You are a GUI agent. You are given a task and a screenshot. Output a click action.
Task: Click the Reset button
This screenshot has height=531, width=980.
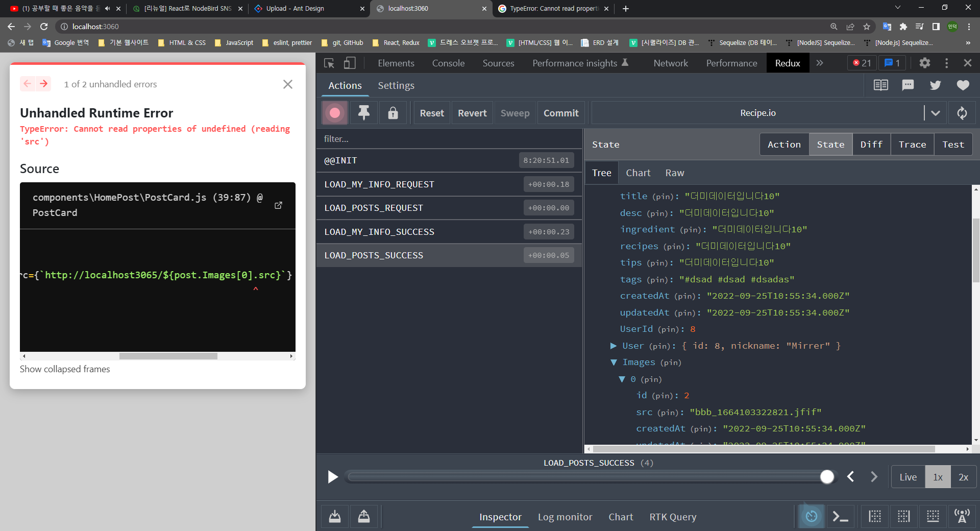[x=431, y=112]
